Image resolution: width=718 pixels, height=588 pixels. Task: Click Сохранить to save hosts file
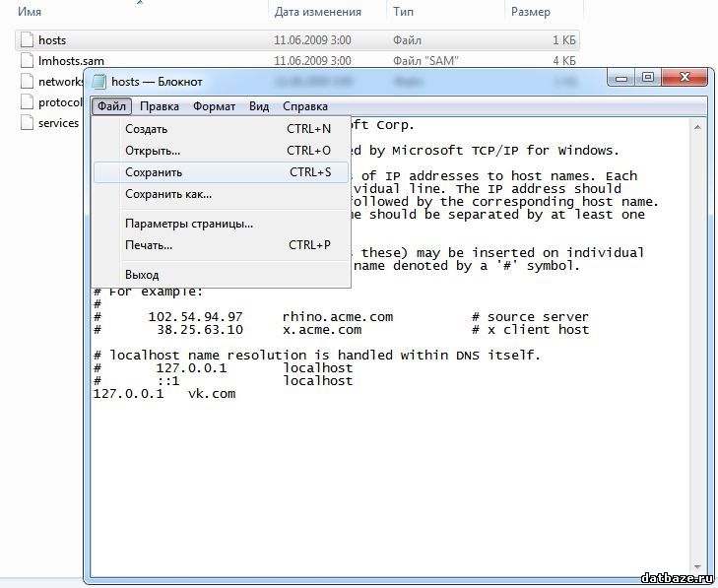pyautogui.click(x=154, y=172)
